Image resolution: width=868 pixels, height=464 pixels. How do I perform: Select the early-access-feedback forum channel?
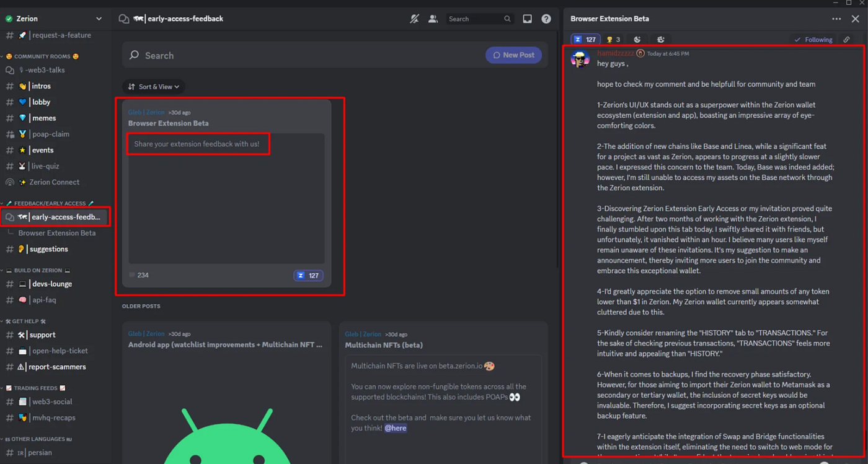pyautogui.click(x=55, y=217)
